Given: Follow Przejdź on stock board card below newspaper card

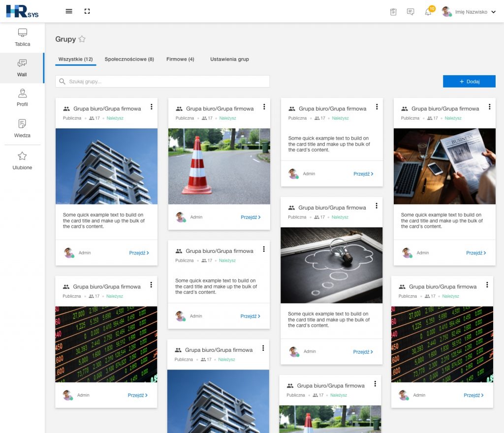Looking at the screenshot, I should point(473,396).
